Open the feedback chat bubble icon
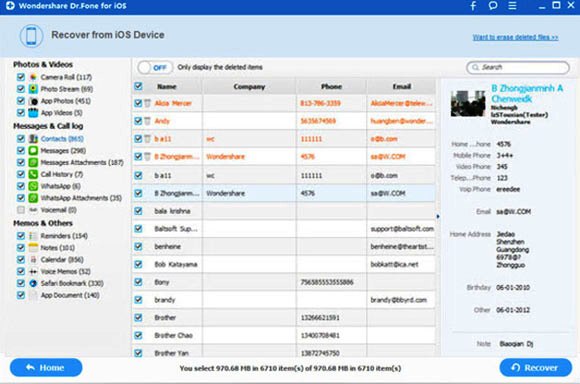 (493, 5)
